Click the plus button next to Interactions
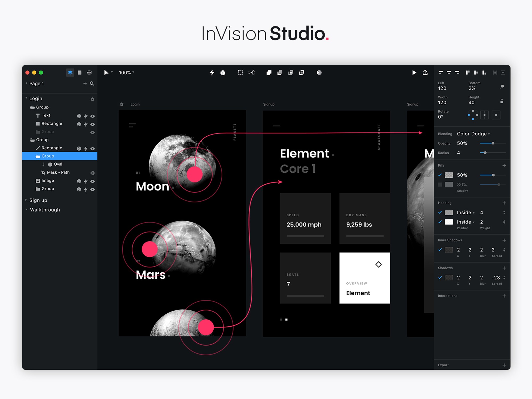532x399 pixels. (504, 296)
